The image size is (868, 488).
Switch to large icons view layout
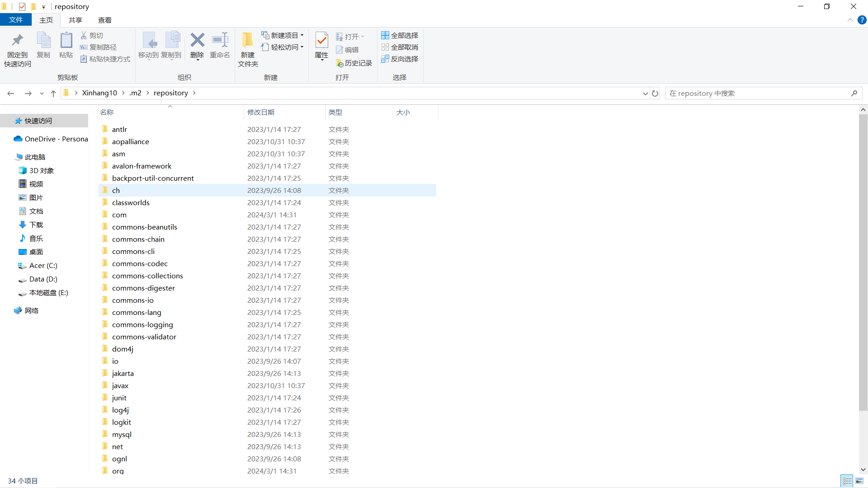[x=859, y=481]
